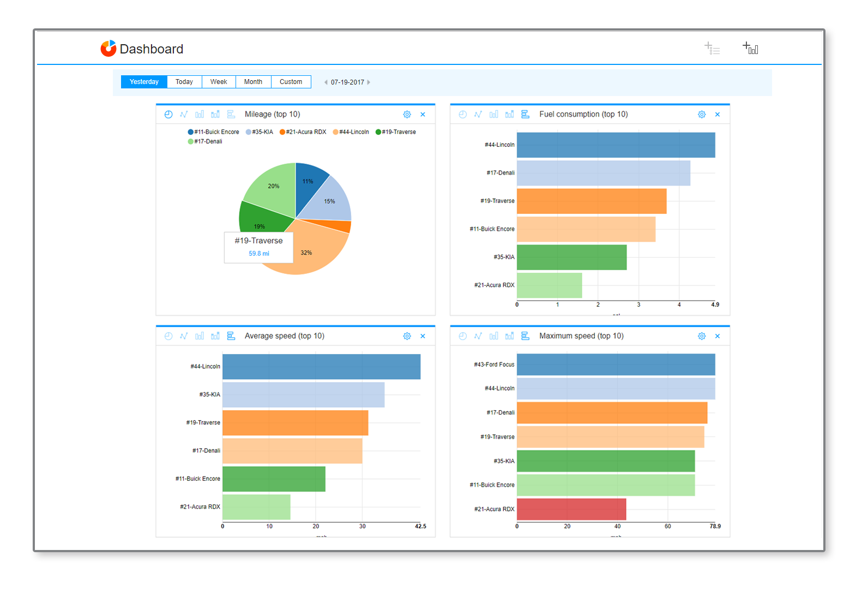868x610 pixels.
Task: Click #11-Buick Encore label in Average speed
Action: tap(197, 479)
